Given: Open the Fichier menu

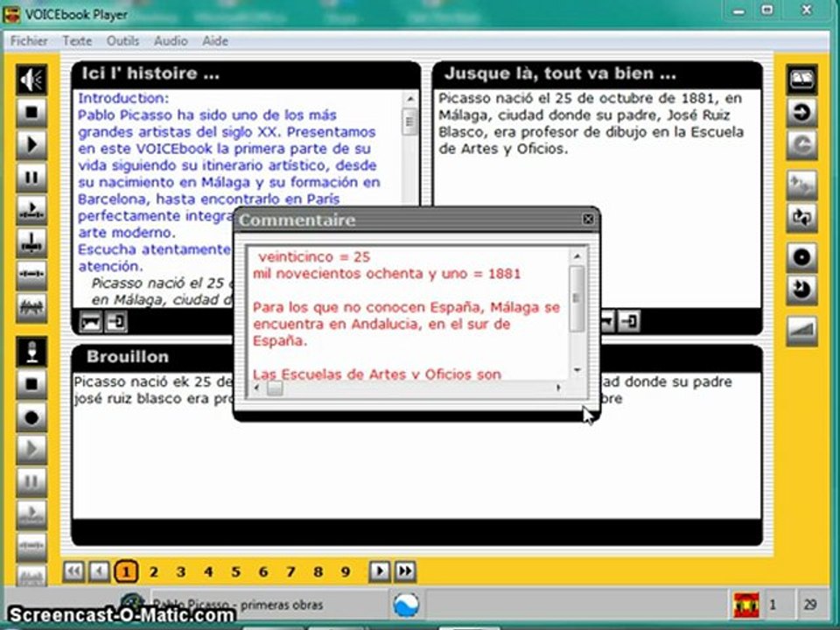Looking at the screenshot, I should [29, 41].
